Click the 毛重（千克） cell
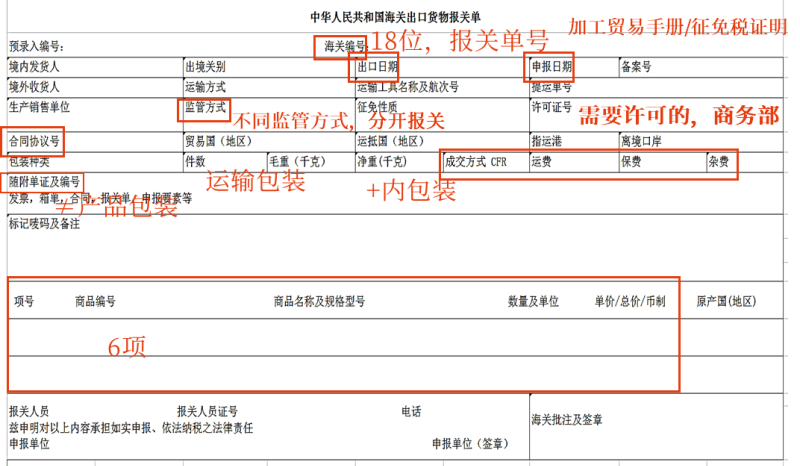The height and width of the screenshot is (466, 800). point(311,162)
